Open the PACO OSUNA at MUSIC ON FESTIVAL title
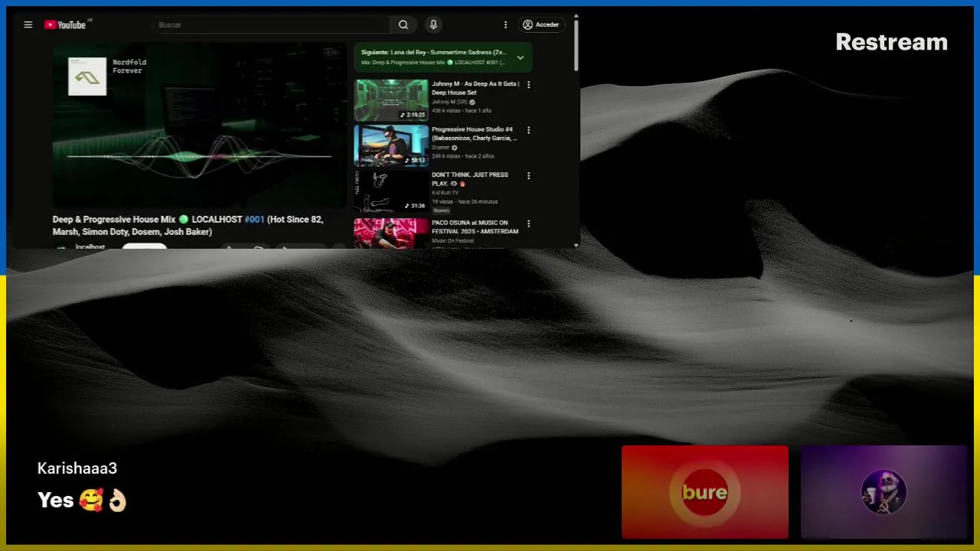980x551 pixels. (475, 227)
